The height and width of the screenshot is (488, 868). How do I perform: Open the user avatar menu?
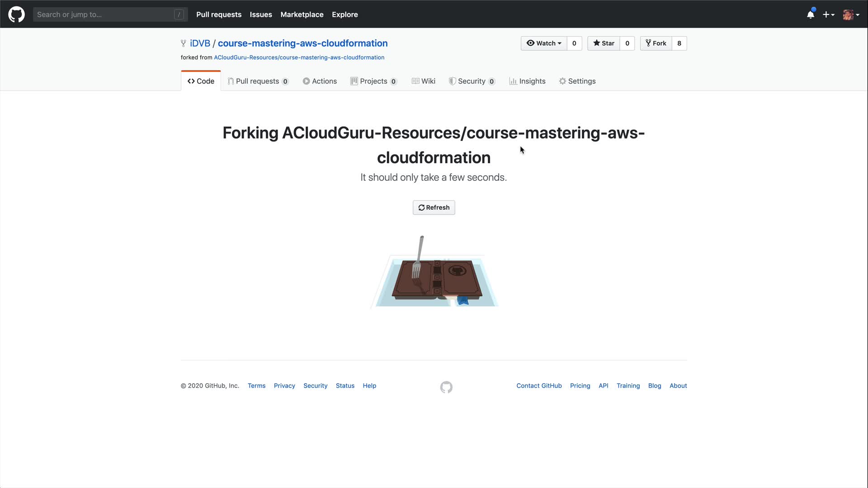point(851,14)
